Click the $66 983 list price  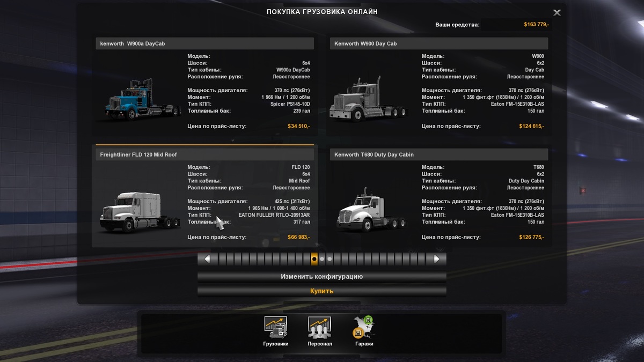coord(298,237)
